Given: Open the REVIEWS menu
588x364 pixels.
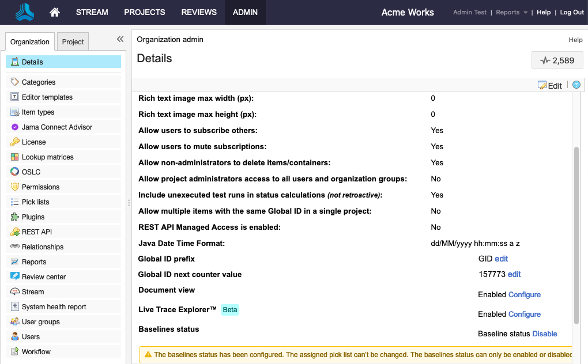Looking at the screenshot, I should [199, 12].
